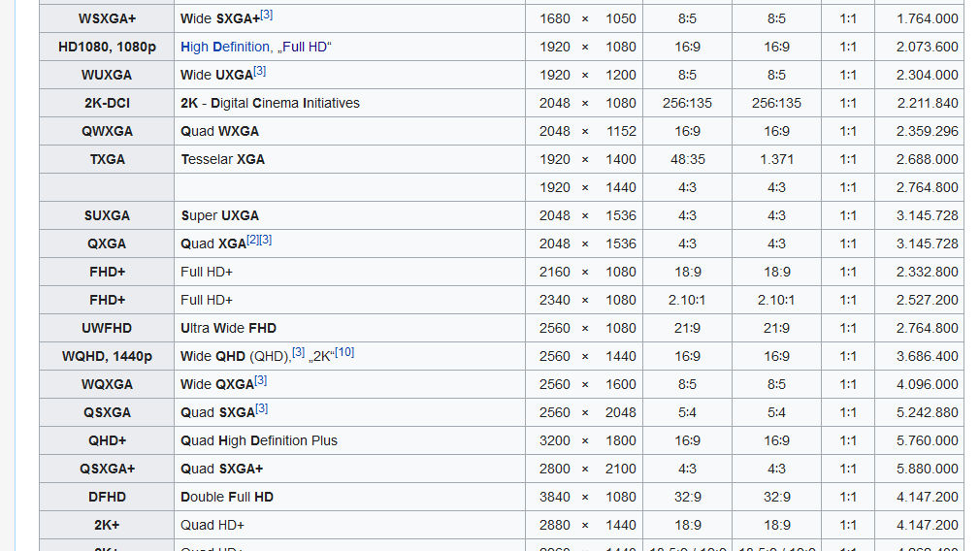Open footnote [10] after "2K"
Screen dimensions: 980x551
point(344,352)
